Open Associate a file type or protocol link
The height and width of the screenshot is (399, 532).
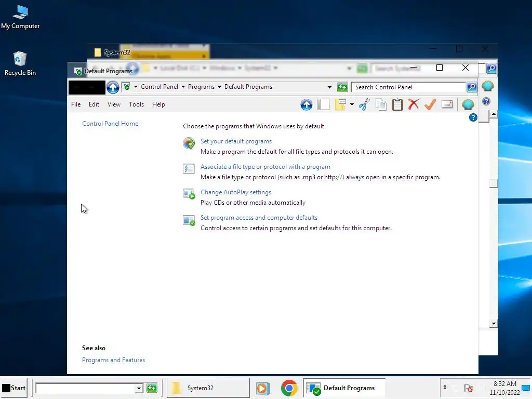click(265, 167)
